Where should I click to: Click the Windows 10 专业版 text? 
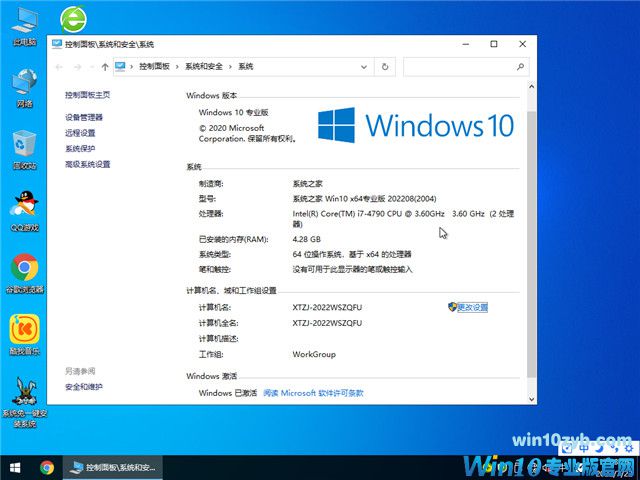233,112
